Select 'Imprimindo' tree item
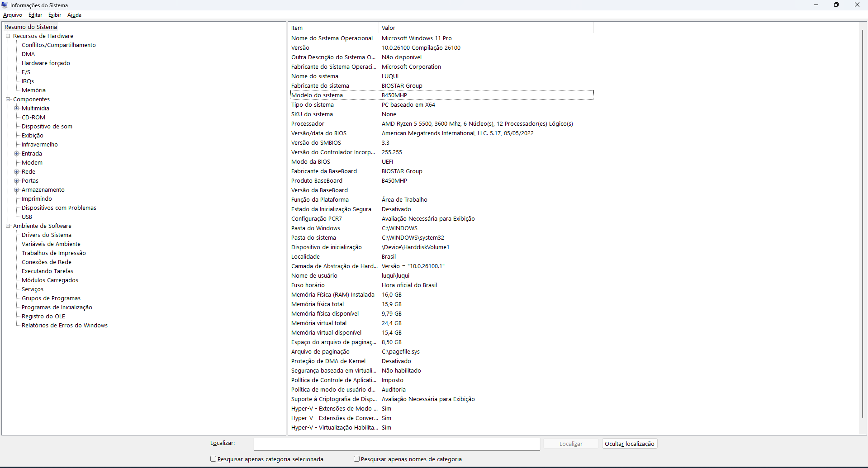This screenshot has height=468, width=868. 37,199
